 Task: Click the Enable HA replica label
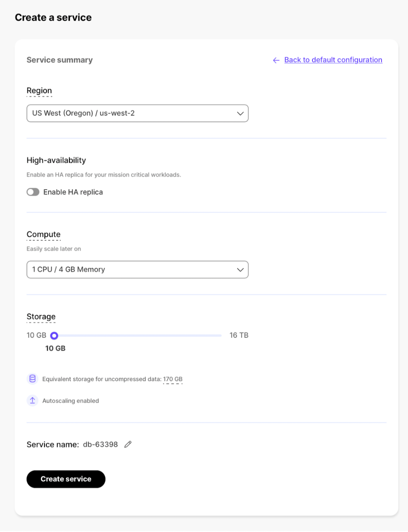[x=73, y=192]
